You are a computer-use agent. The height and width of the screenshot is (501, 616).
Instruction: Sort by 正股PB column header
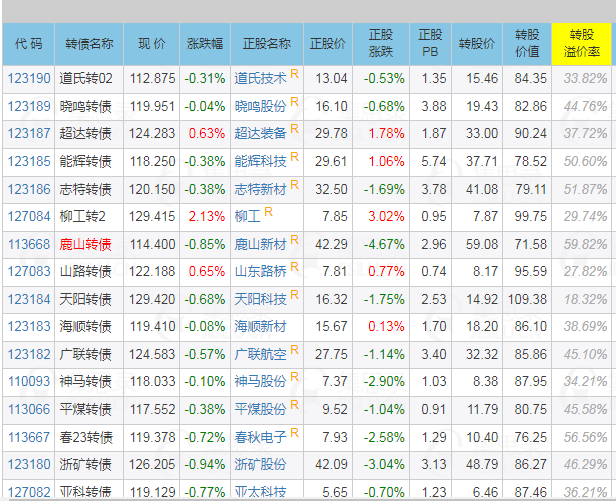click(431, 44)
